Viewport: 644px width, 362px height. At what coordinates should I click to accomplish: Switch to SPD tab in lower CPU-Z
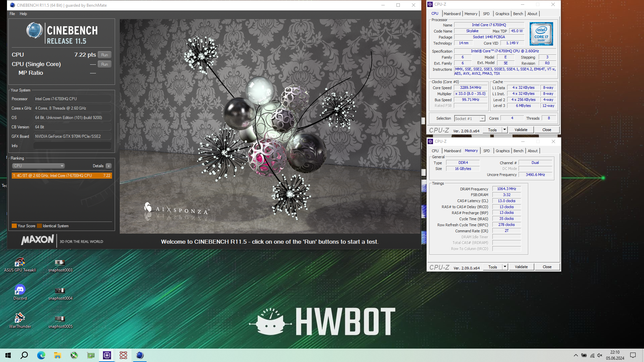(486, 151)
